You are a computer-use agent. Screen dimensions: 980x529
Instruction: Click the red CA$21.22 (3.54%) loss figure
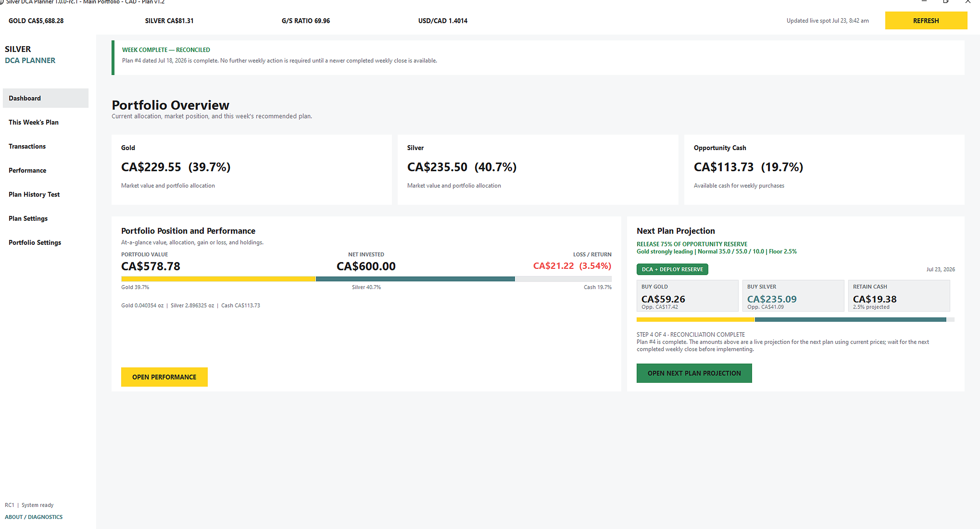click(x=572, y=266)
